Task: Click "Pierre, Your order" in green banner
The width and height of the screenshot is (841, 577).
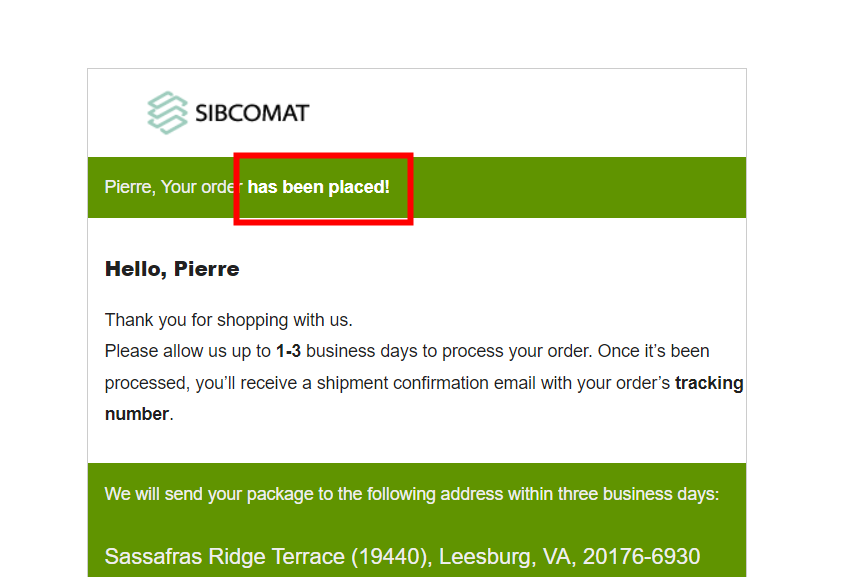Action: pyautogui.click(x=173, y=187)
